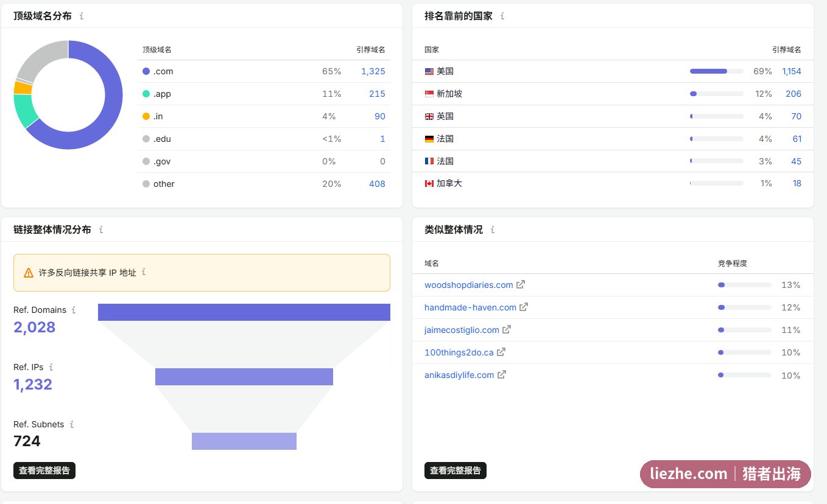The height and width of the screenshot is (504, 827).
Task: Open the 90 referring domains link for .in
Action: click(379, 116)
